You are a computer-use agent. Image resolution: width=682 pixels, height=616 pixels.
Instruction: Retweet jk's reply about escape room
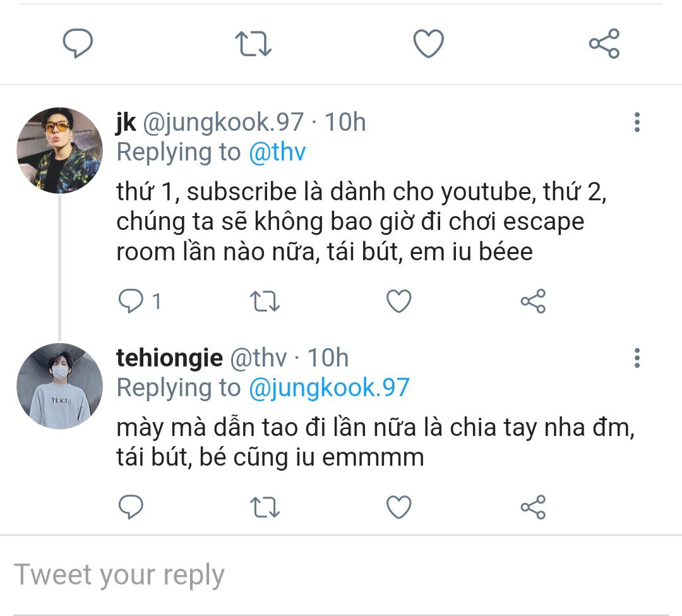point(265,301)
